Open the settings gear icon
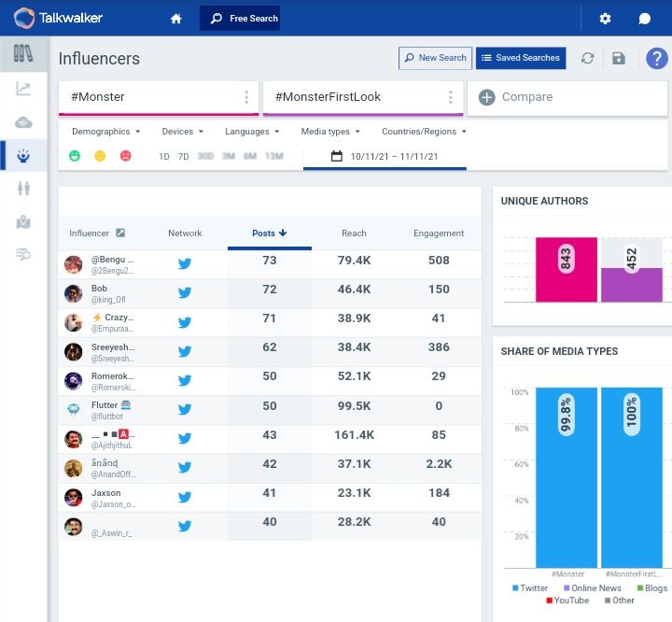672x622 pixels. click(605, 19)
